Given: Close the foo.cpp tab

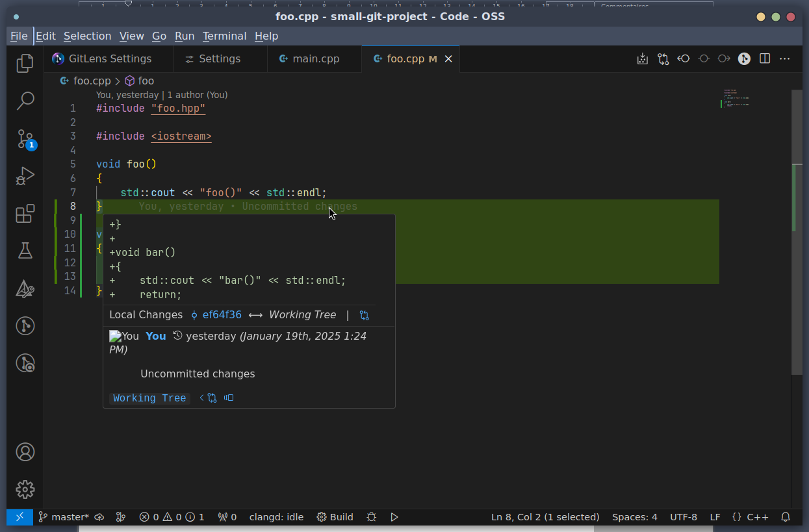Looking at the screenshot, I should tap(448, 59).
